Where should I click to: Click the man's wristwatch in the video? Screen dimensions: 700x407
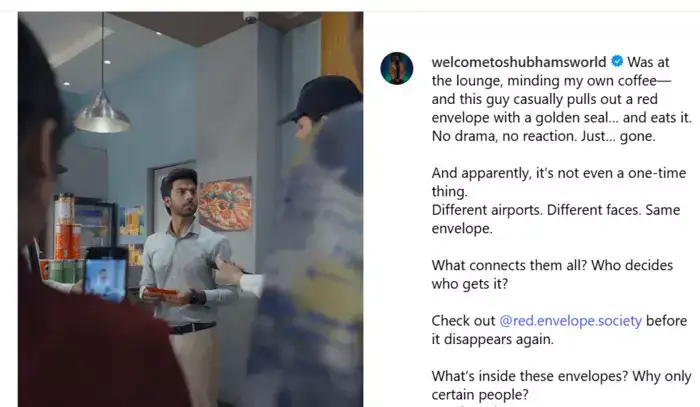(195, 297)
